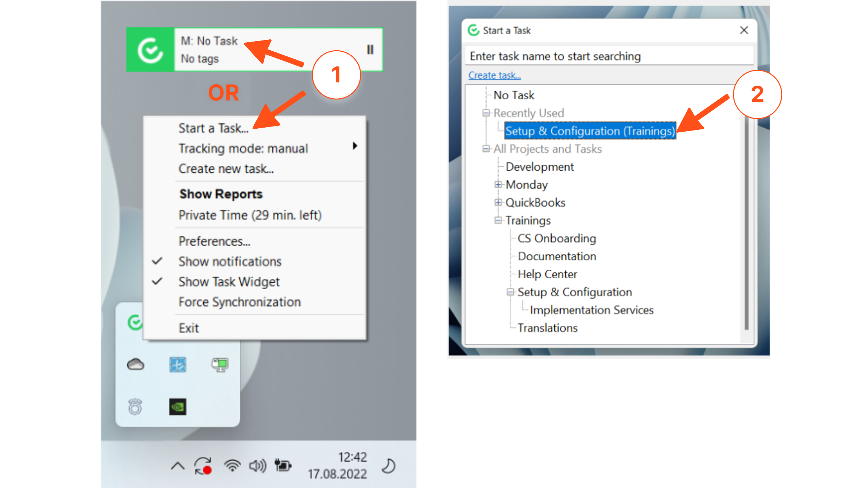The image size is (868, 488).
Task: Click the volume speaker icon
Action: 258,466
